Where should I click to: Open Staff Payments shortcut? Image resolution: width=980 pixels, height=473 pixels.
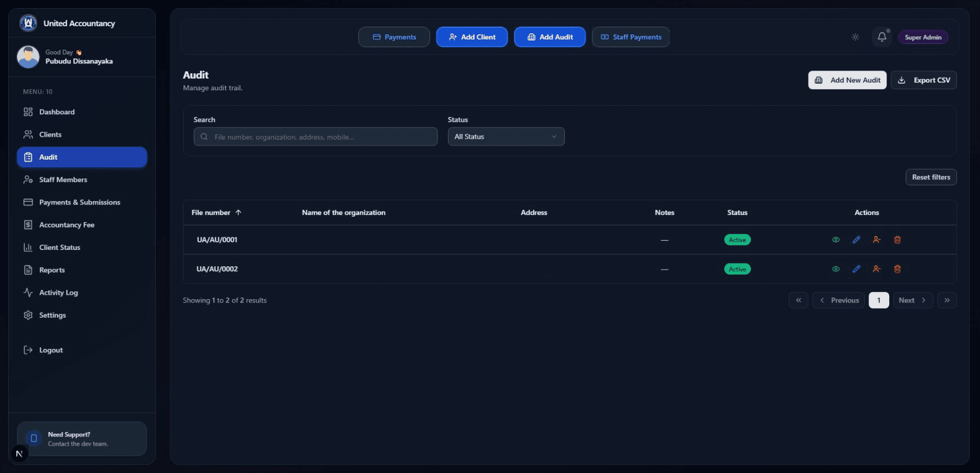(x=631, y=37)
